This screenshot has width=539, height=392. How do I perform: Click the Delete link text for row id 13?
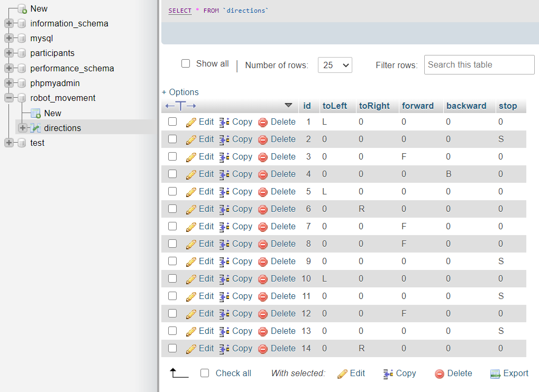pos(283,331)
